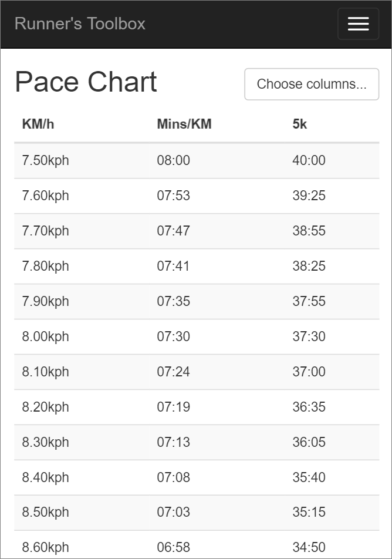Select the 08:00 pace cell
The height and width of the screenshot is (559, 392).
tap(174, 160)
